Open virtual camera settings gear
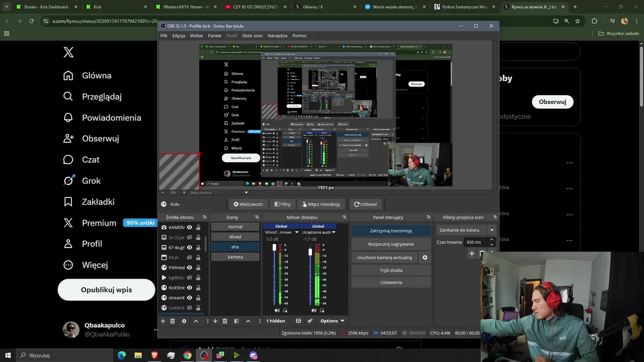644x362 pixels. [x=425, y=257]
